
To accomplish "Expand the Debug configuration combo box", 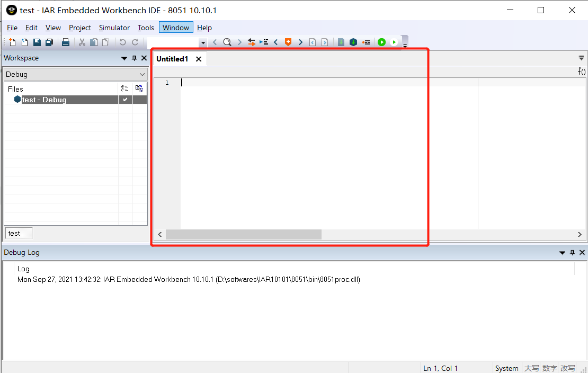I will [76, 74].
